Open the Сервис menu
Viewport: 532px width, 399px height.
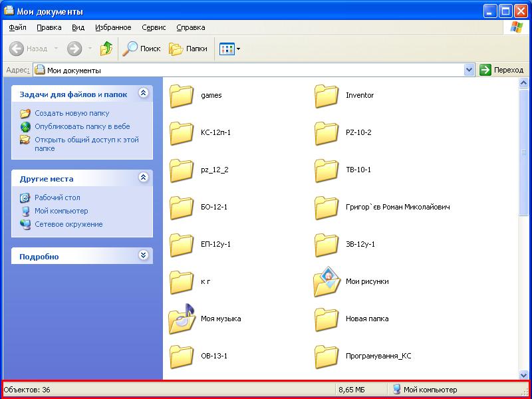tap(154, 27)
